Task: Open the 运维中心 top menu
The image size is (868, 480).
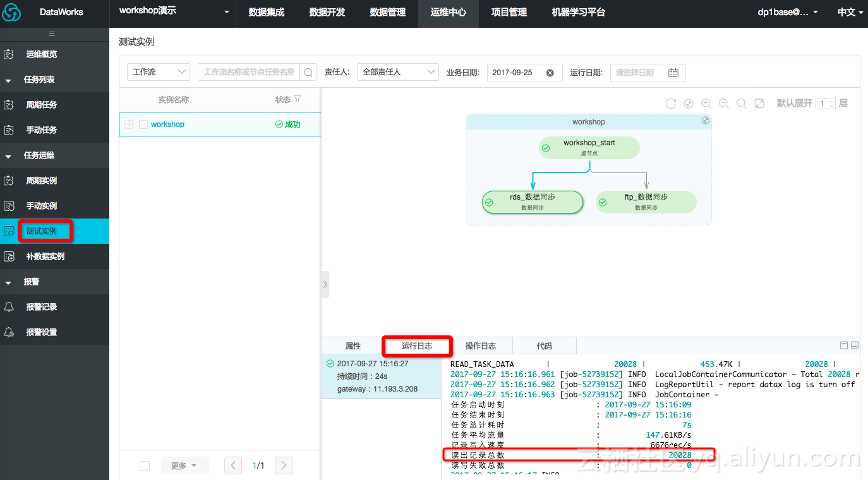Action: (x=449, y=12)
